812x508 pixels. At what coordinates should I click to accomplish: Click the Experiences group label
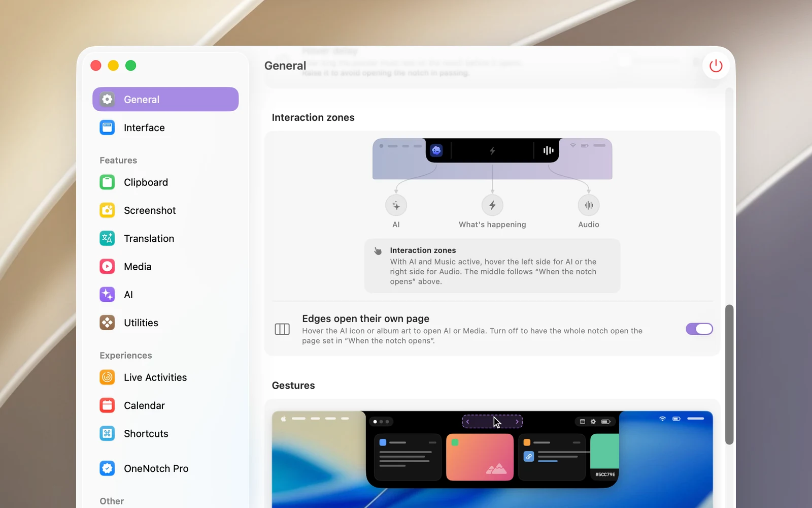126,356
